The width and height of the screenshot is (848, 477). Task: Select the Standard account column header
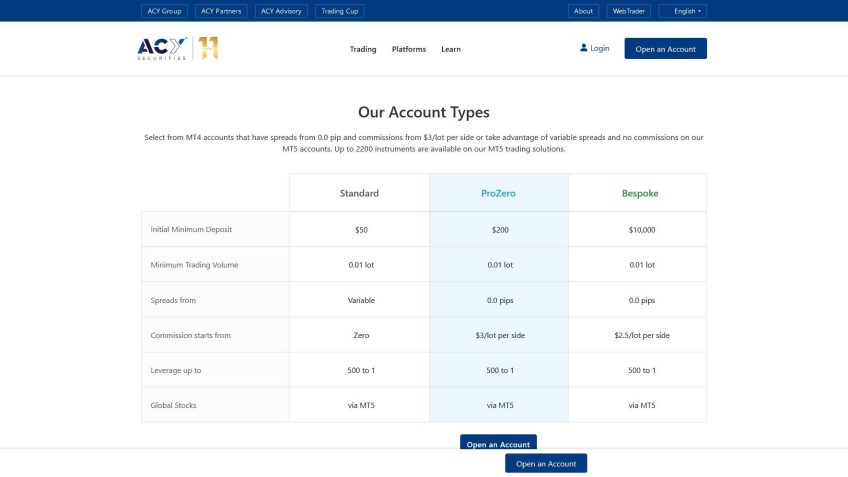[x=359, y=193]
